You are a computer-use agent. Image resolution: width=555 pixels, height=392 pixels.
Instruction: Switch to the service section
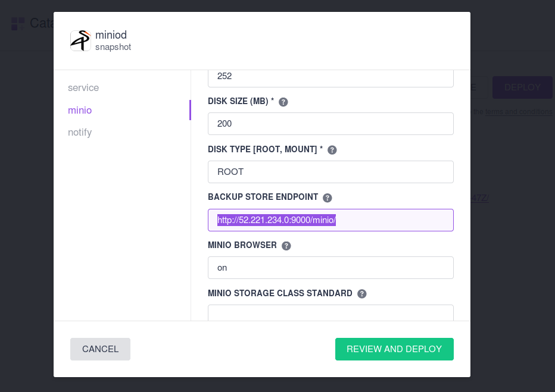point(83,87)
